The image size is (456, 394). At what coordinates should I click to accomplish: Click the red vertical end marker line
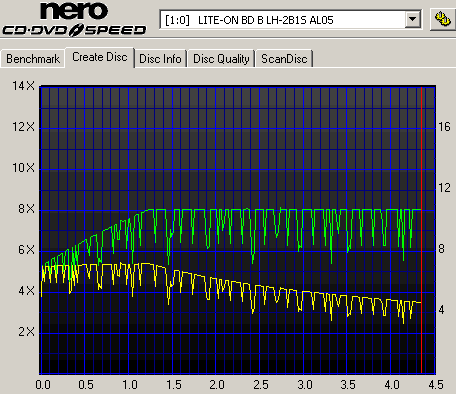pos(422,230)
